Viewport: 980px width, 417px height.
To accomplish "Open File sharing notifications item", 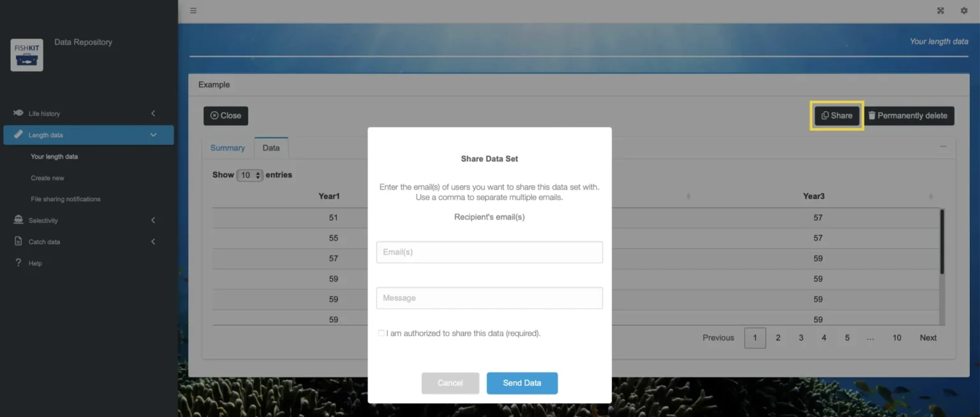I will click(x=66, y=199).
